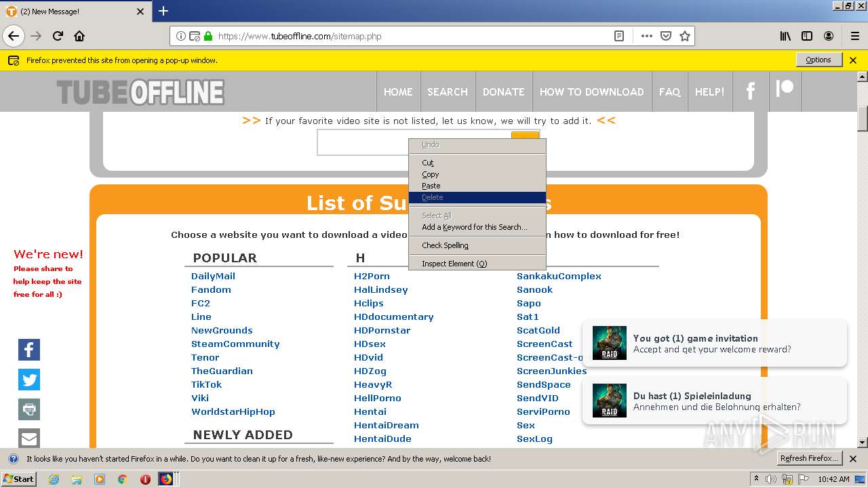This screenshot has height=488, width=868.
Task: Open the HOME nav link
Action: click(398, 91)
